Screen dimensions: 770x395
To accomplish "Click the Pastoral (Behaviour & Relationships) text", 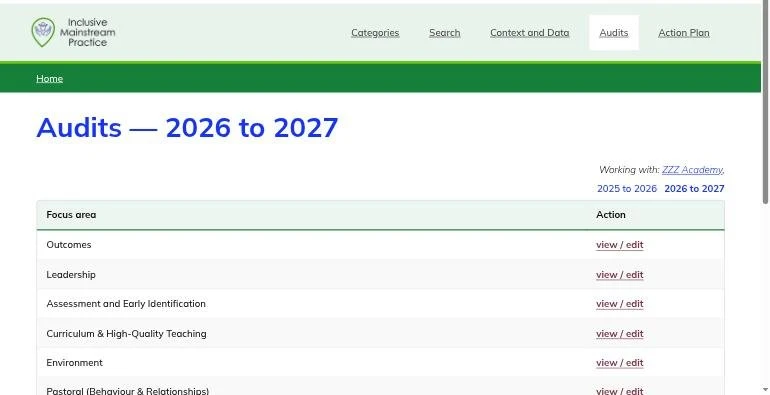I will click(128, 391).
